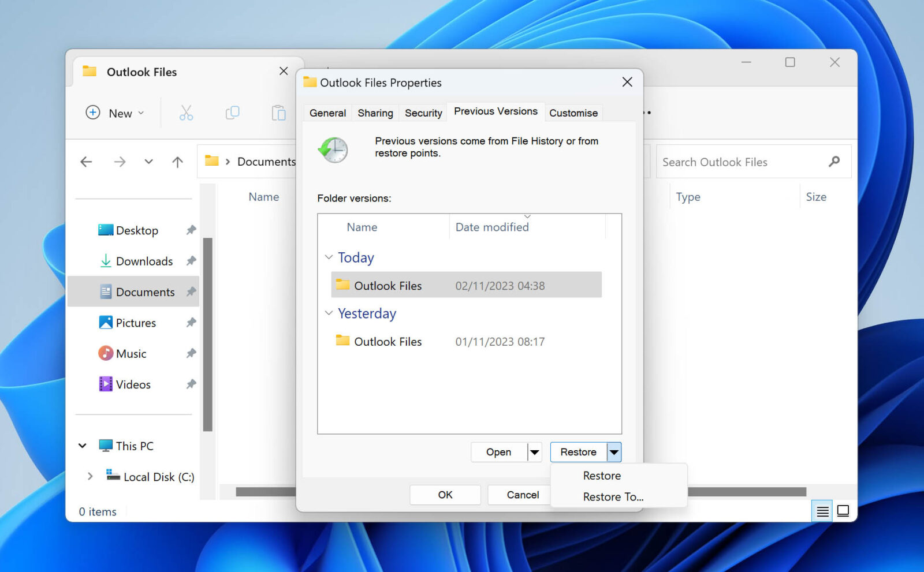Unpin Downloads using its pin toggle
The image size is (924, 572).
191,261
